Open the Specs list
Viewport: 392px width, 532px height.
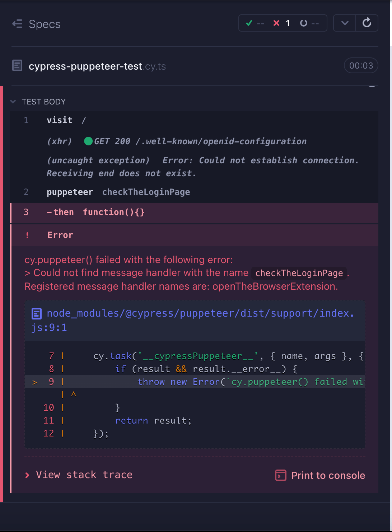45,24
